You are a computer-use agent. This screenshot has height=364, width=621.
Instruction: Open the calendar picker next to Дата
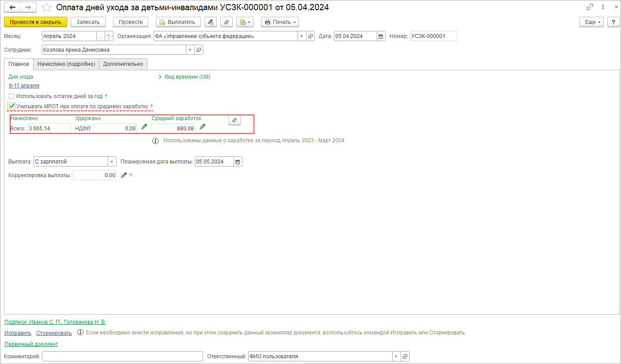[382, 36]
